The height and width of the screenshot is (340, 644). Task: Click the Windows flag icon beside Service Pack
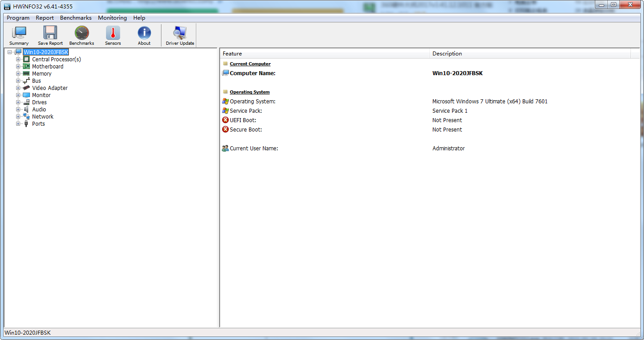225,110
